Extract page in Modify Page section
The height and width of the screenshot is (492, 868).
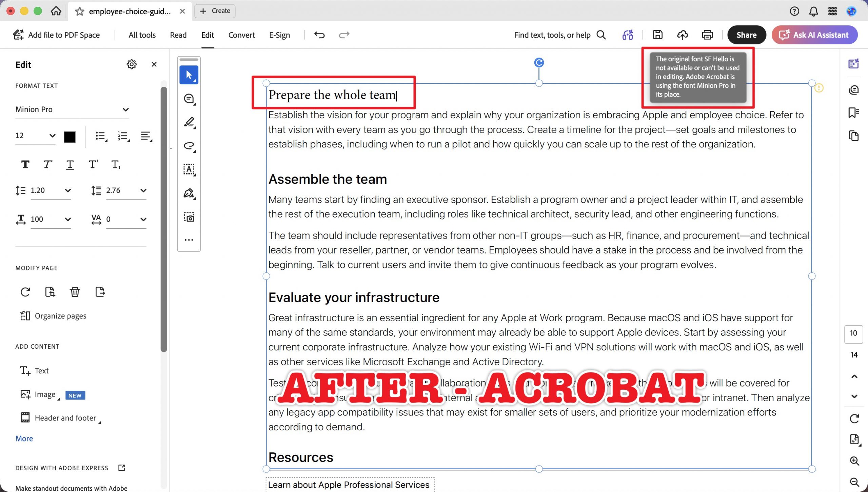click(x=100, y=292)
